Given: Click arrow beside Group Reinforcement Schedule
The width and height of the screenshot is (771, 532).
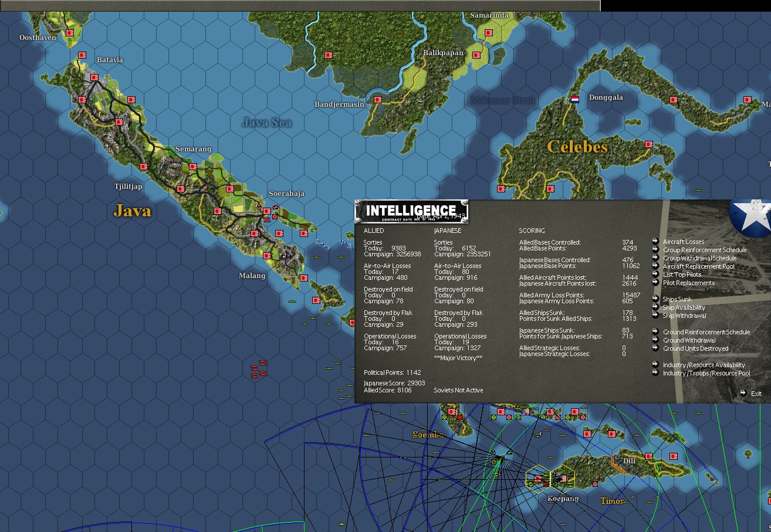Looking at the screenshot, I should pos(655,249).
